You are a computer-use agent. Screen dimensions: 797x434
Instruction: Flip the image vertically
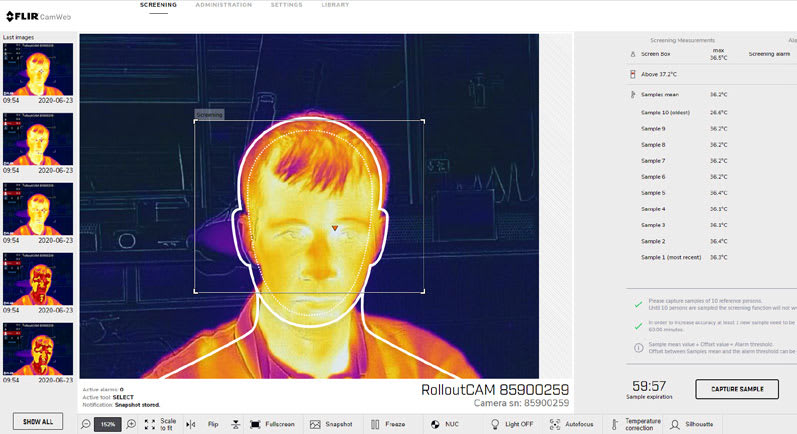[235, 424]
